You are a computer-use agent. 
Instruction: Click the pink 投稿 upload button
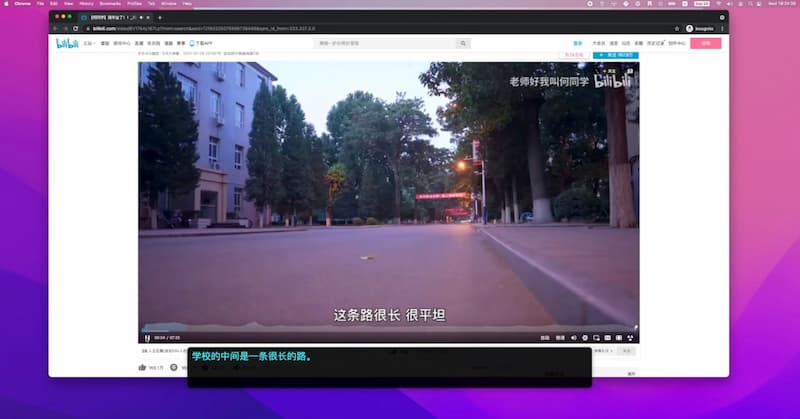coord(706,43)
